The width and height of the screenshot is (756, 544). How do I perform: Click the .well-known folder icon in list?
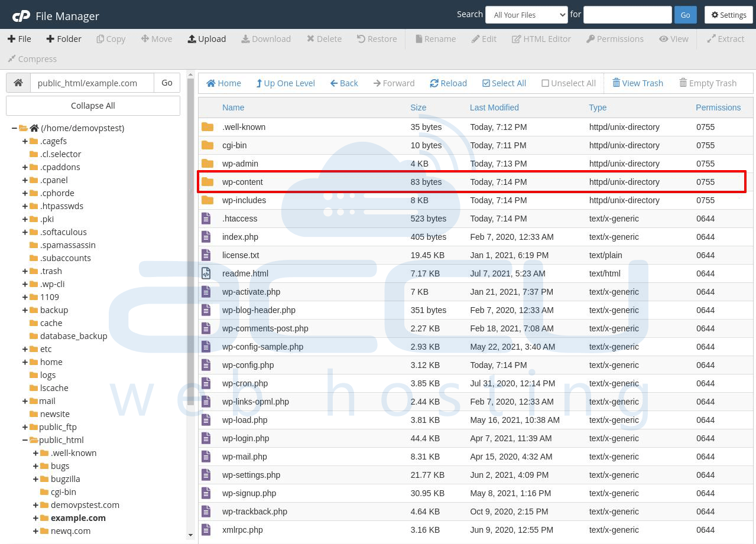tap(207, 127)
